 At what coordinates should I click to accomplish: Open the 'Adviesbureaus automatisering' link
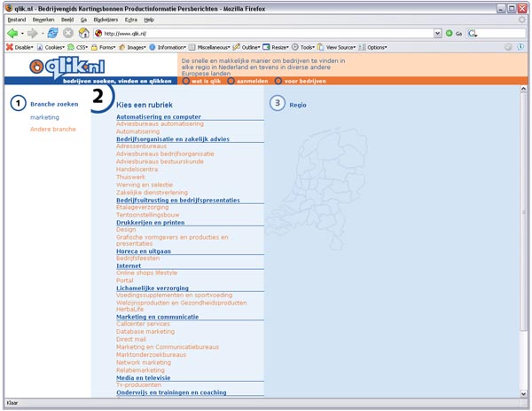click(x=160, y=123)
